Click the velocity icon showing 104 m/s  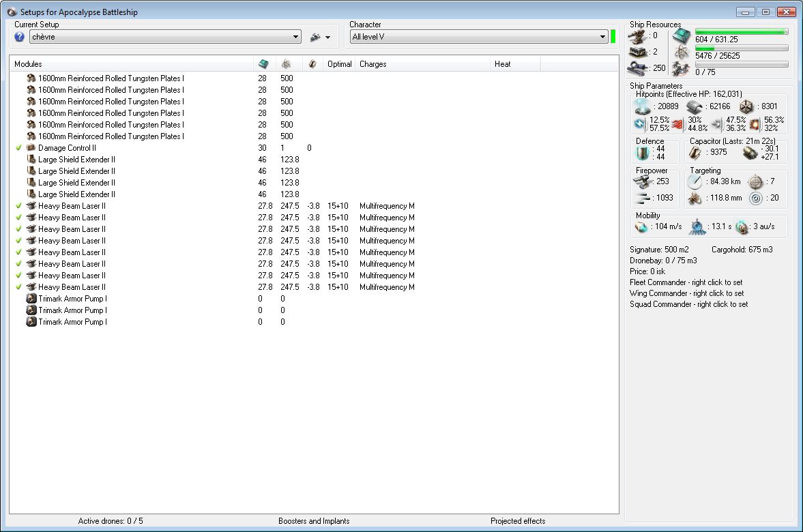[x=641, y=227]
